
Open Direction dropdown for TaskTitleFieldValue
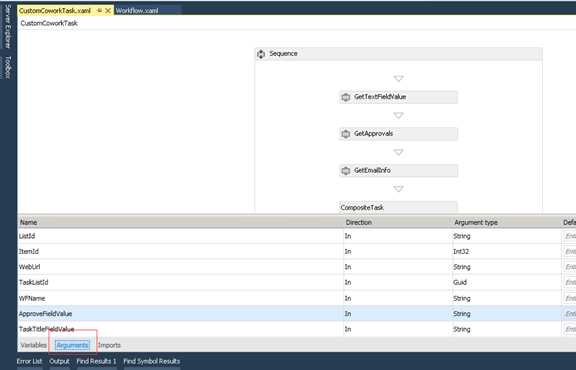click(397, 329)
